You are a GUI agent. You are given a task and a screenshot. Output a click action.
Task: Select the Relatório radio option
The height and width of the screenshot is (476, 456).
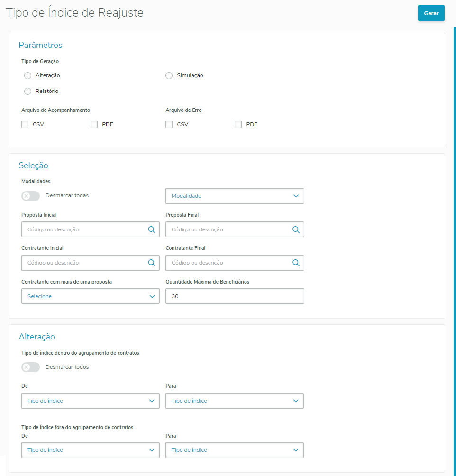[x=27, y=91]
